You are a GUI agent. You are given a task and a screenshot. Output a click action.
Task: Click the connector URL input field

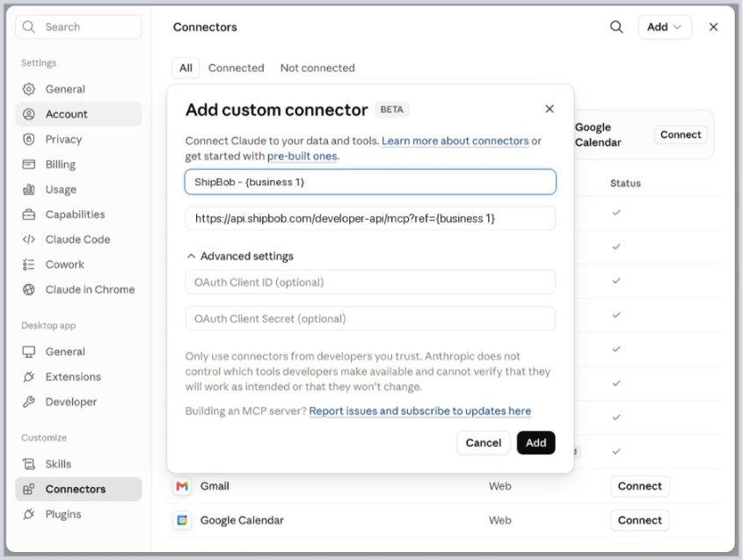coord(370,218)
